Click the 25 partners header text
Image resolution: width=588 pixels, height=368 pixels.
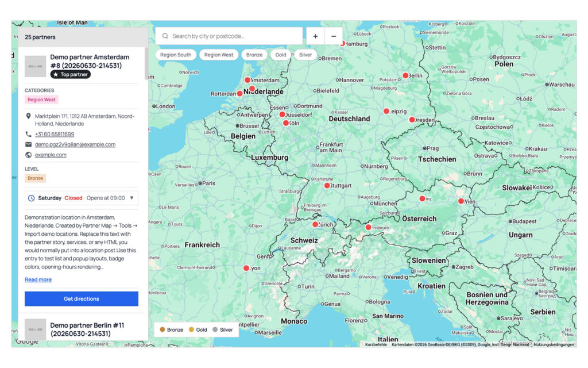pos(40,37)
